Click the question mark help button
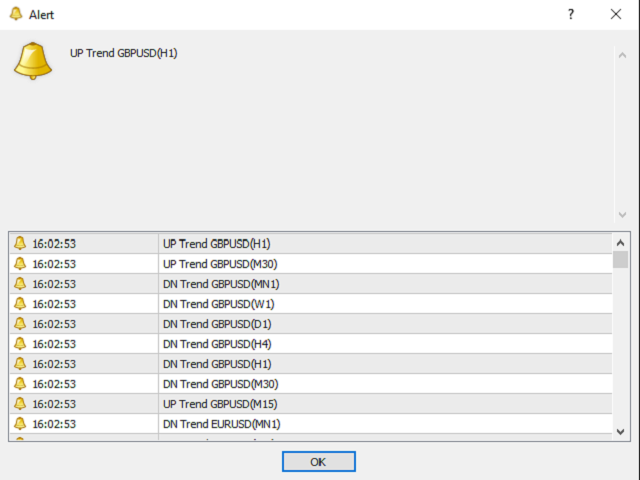This screenshot has width=640, height=480. (x=571, y=15)
